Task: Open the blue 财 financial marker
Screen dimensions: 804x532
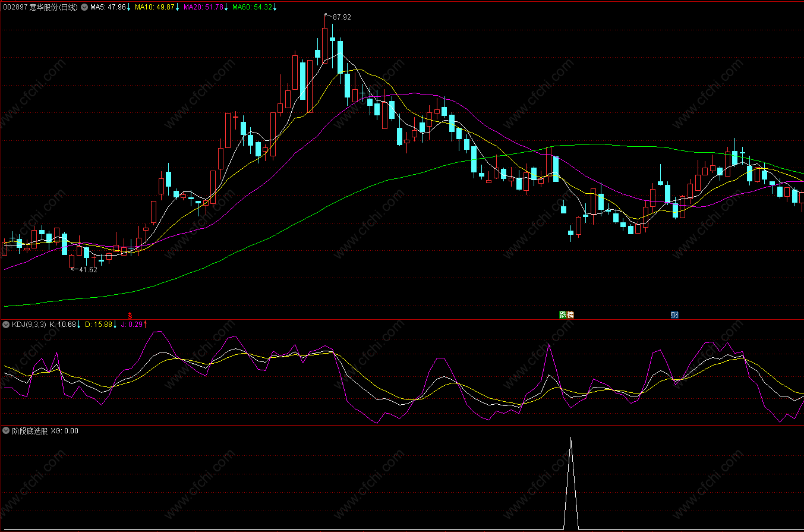Action: [x=674, y=314]
